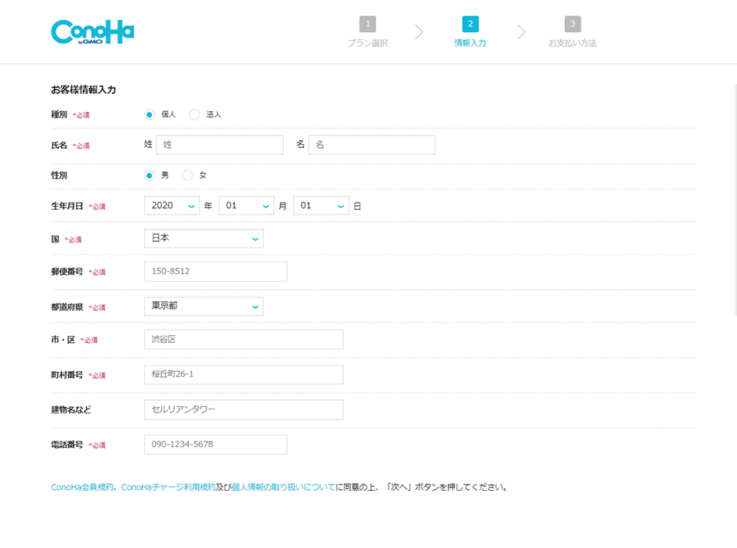The height and width of the screenshot is (548, 737).
Task: Open the ConoHa会員規約 link
Action: click(x=83, y=488)
